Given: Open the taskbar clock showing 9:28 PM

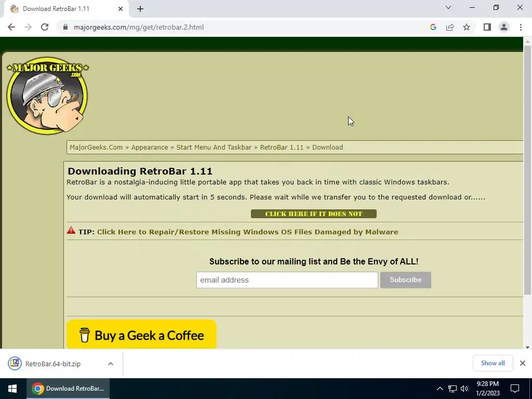Looking at the screenshot, I should pos(487,389).
